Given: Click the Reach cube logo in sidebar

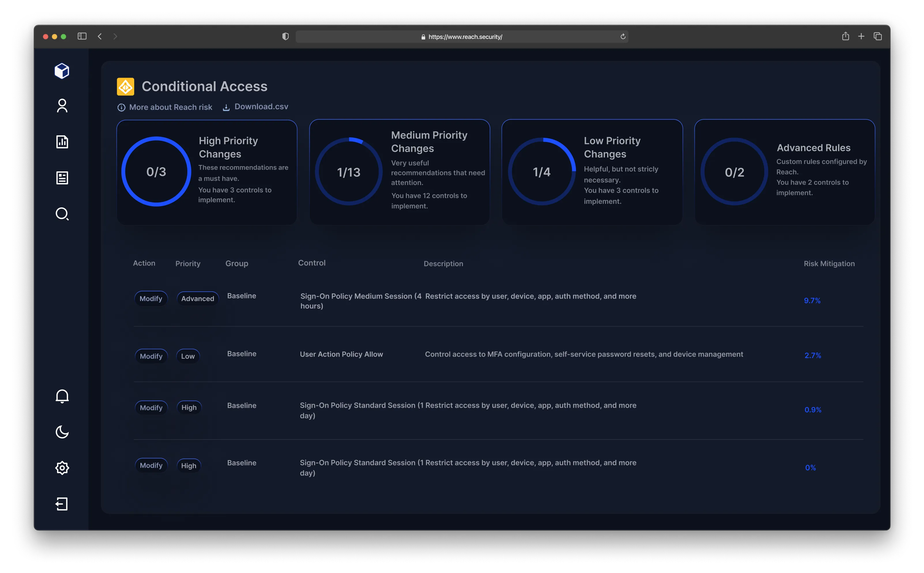Looking at the screenshot, I should coord(62,71).
